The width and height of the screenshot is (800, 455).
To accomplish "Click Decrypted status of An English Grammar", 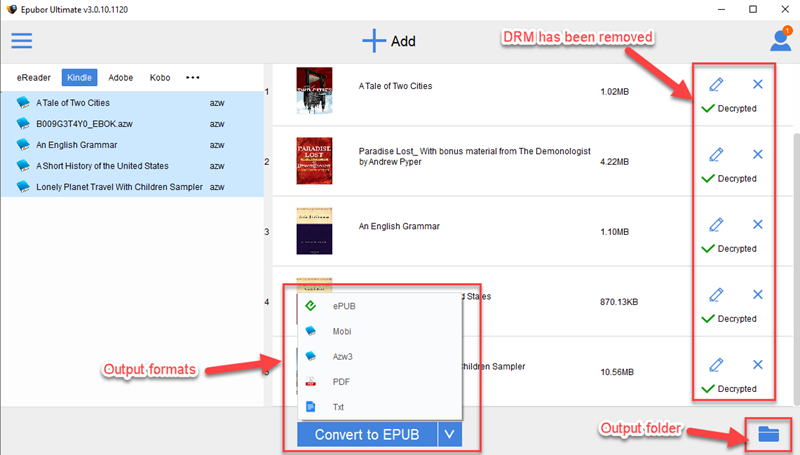I will [x=729, y=248].
